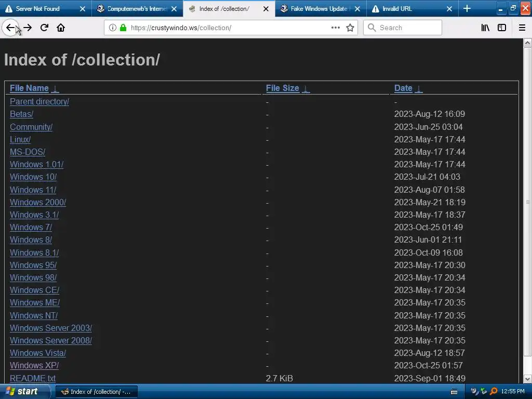The image size is (532, 399).
Task: Open the Windows 10 folder
Action: pos(33,177)
